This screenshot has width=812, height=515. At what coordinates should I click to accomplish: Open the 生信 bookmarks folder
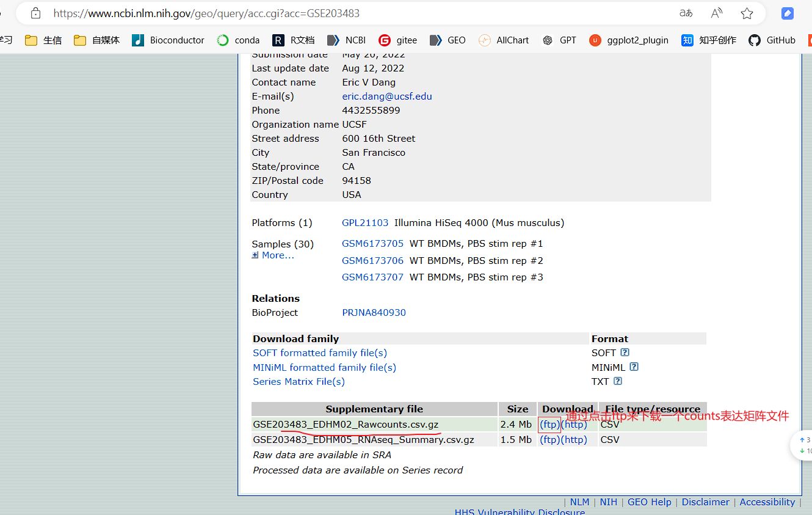43,40
